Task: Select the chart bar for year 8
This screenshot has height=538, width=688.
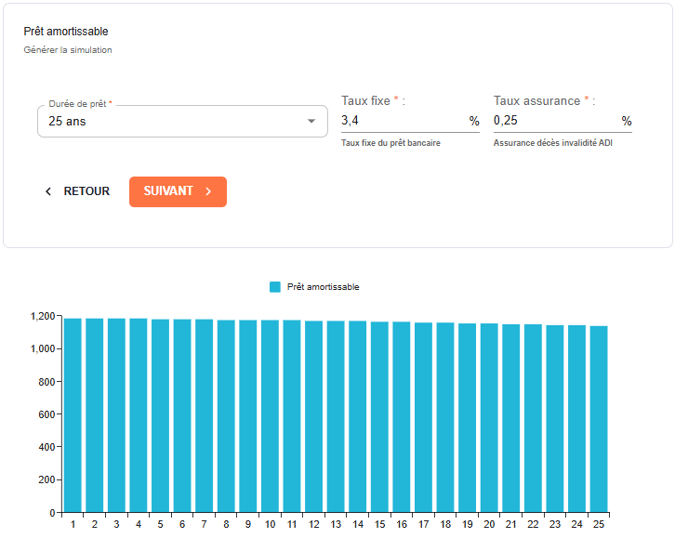Action: [226, 415]
